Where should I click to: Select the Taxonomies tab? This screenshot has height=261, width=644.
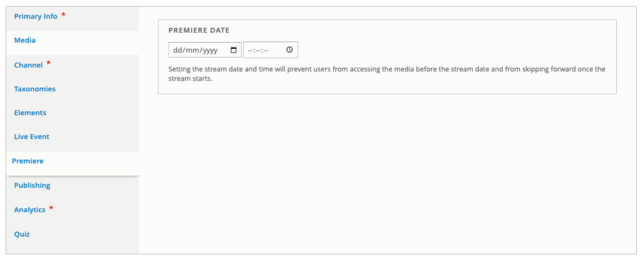(x=35, y=89)
